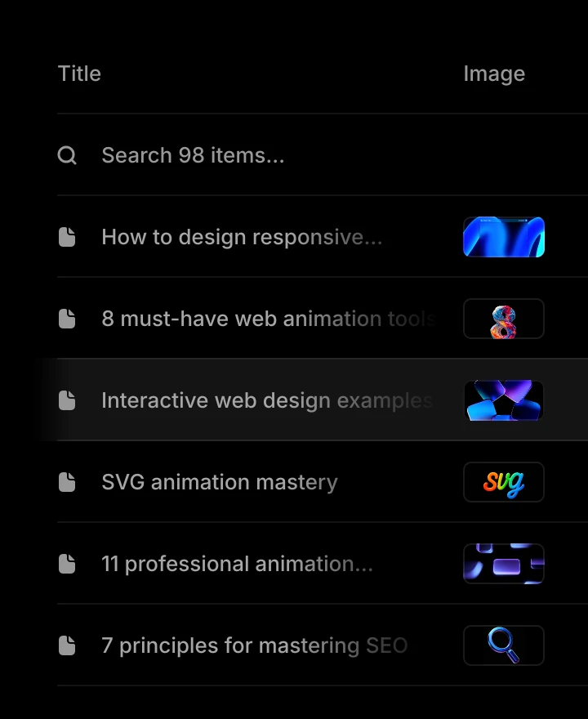Open '8 must-have web animation tools' item
The height and width of the screenshot is (719, 588).
268,319
